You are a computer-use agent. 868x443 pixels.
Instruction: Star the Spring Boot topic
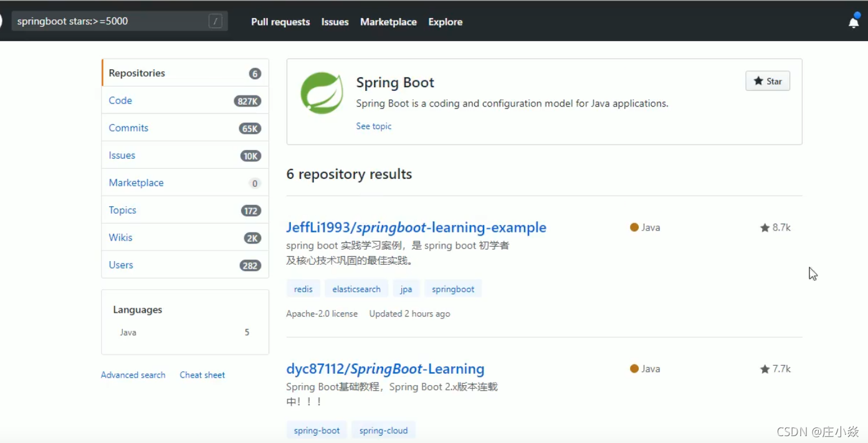click(768, 81)
